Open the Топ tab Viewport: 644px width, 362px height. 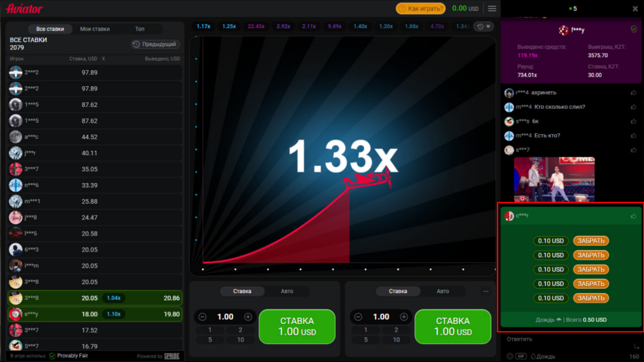[x=140, y=29]
